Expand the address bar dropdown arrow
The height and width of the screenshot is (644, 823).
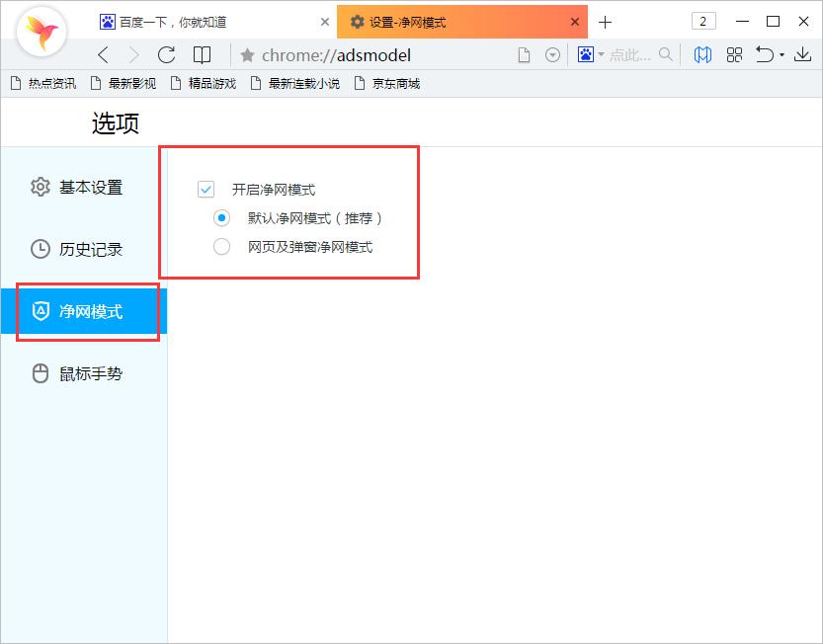[x=553, y=55]
